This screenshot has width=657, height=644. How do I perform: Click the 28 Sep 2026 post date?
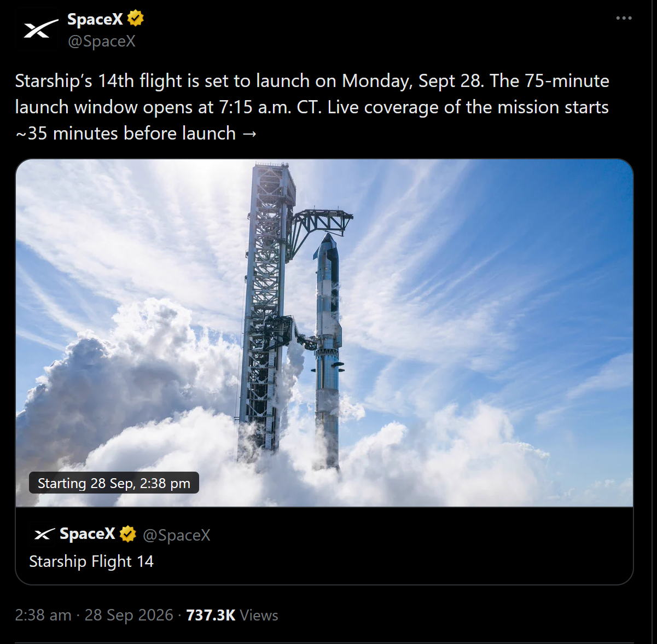(x=129, y=615)
